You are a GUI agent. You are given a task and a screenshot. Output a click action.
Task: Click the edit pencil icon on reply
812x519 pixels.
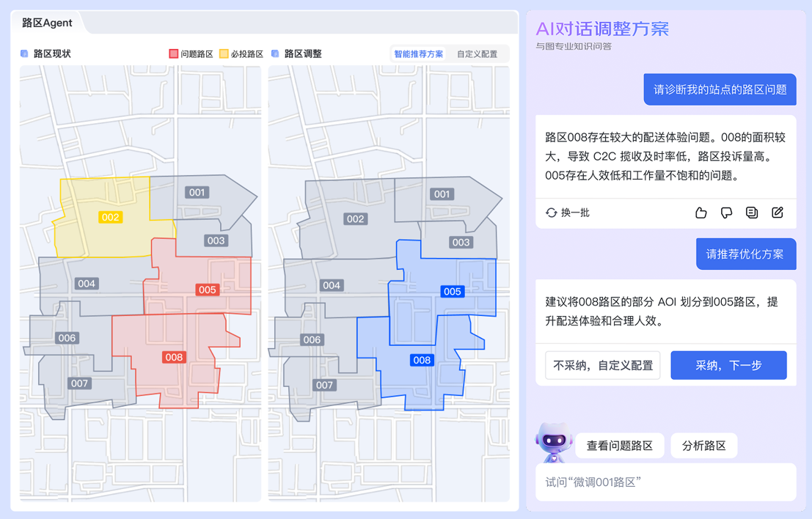[778, 213]
